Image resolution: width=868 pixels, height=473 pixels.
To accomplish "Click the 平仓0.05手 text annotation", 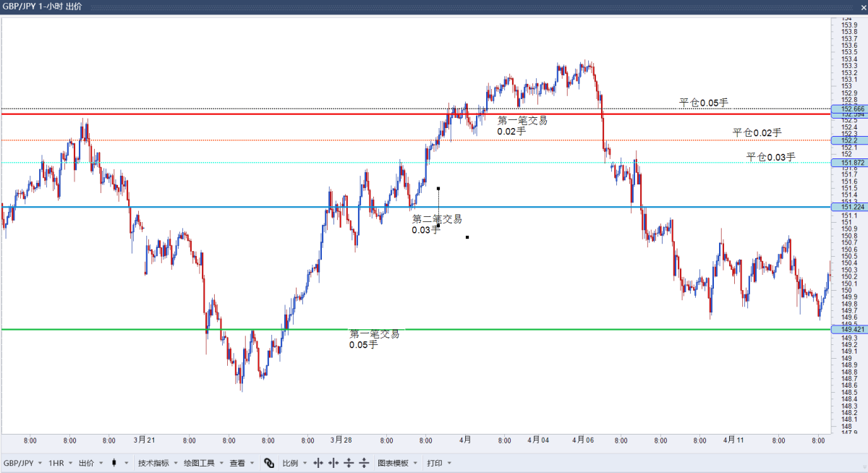I will pos(703,103).
